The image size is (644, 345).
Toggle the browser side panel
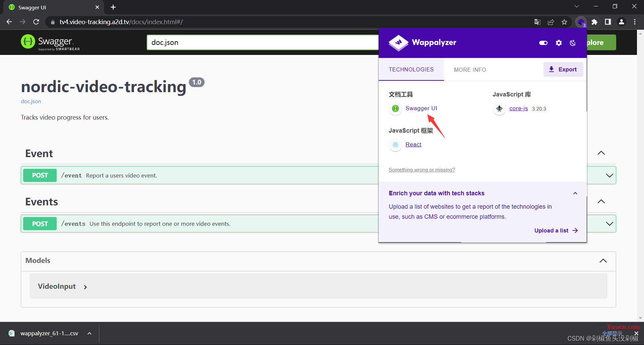(x=608, y=22)
